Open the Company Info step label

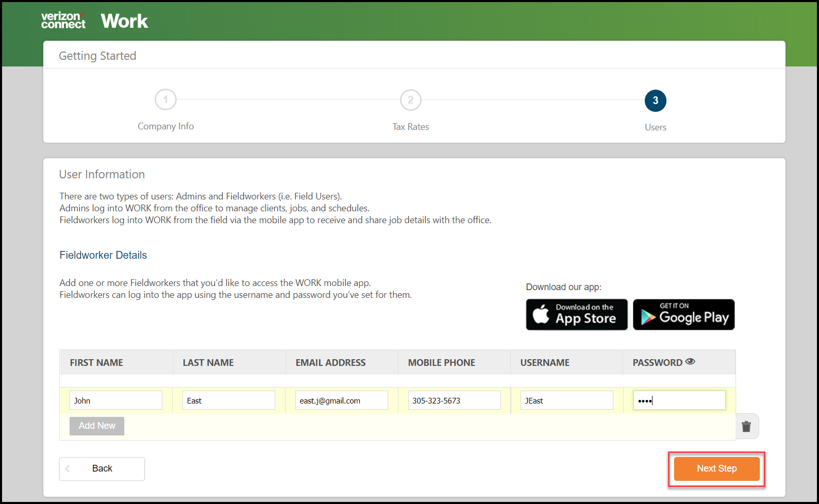point(165,126)
